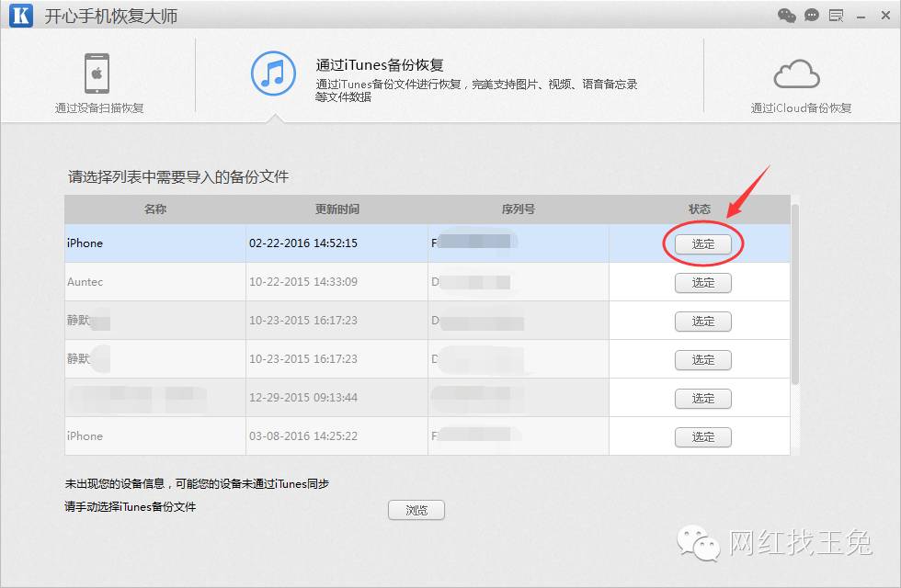Click the app logo K icon
Image resolution: width=901 pixels, height=588 pixels.
[x=20, y=15]
